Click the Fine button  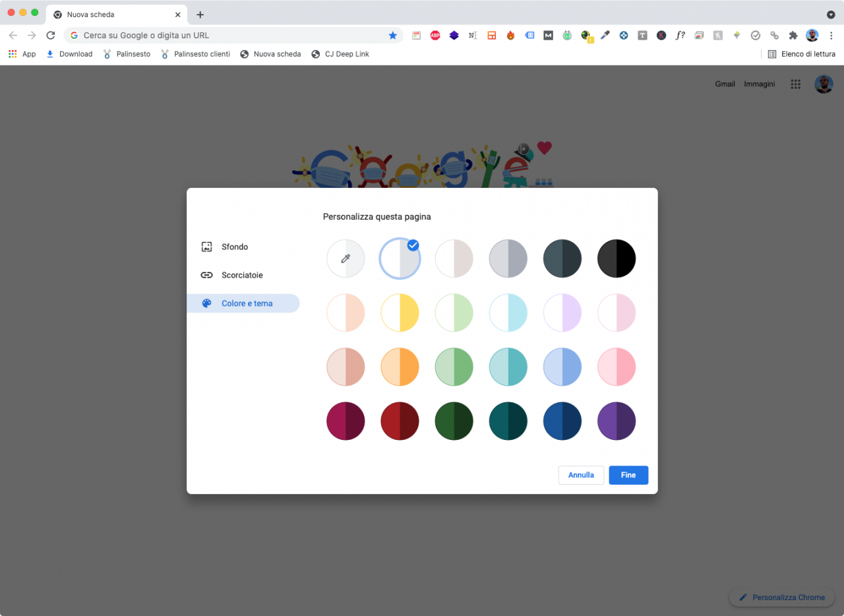coord(628,475)
